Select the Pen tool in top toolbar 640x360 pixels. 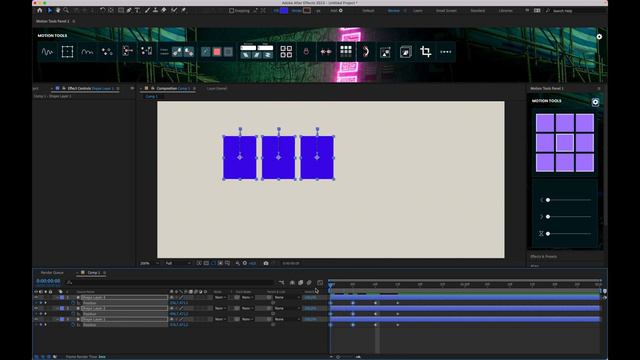tap(129, 10)
